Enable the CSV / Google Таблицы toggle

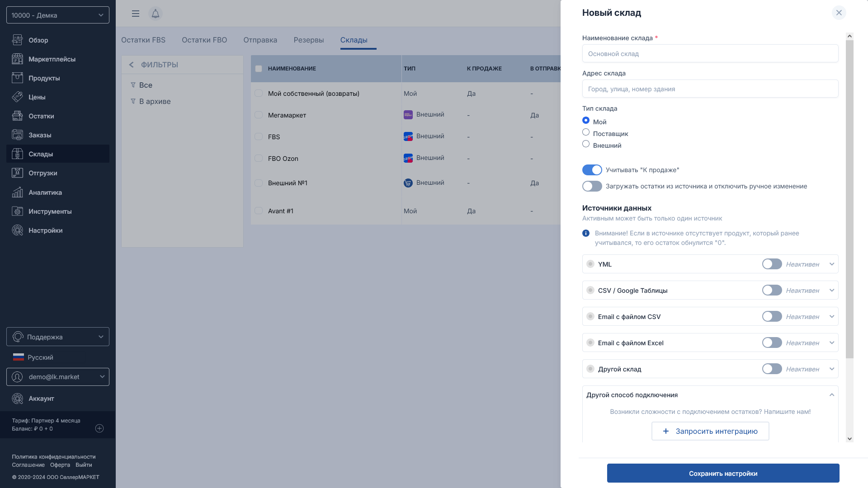772,290
